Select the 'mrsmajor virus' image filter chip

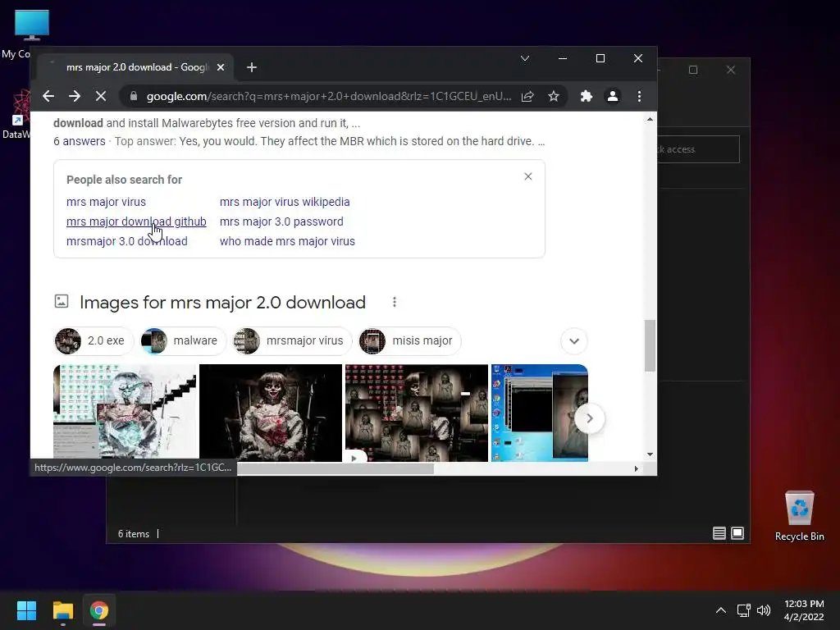[x=292, y=340]
